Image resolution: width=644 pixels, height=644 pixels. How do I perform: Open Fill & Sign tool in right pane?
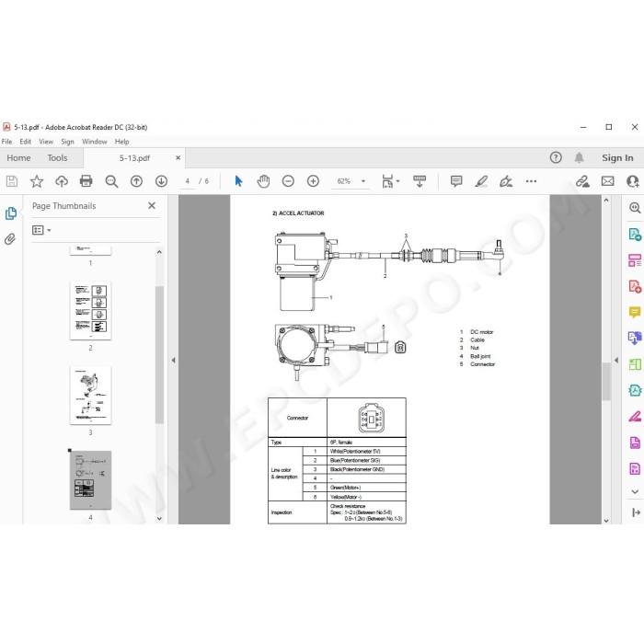pyautogui.click(x=635, y=417)
